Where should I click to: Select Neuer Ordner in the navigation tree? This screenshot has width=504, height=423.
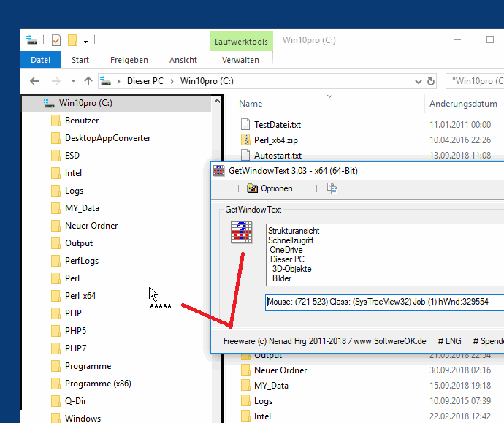pyautogui.click(x=91, y=226)
